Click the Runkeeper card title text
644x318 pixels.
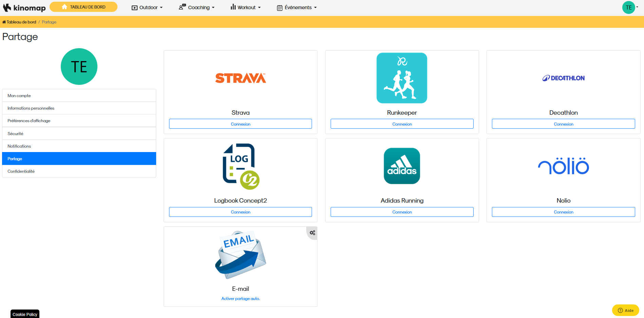pos(402,113)
